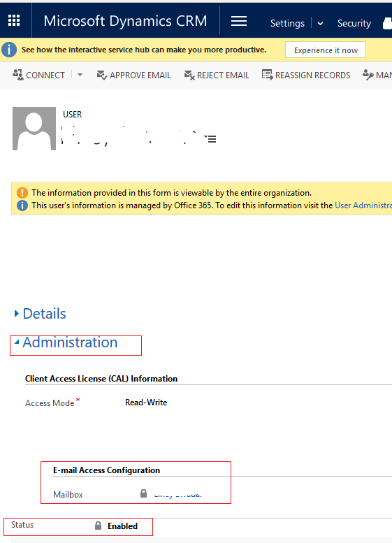Click the user profile picture placeholder
Image resolution: width=392 pixels, height=543 pixels.
34,129
